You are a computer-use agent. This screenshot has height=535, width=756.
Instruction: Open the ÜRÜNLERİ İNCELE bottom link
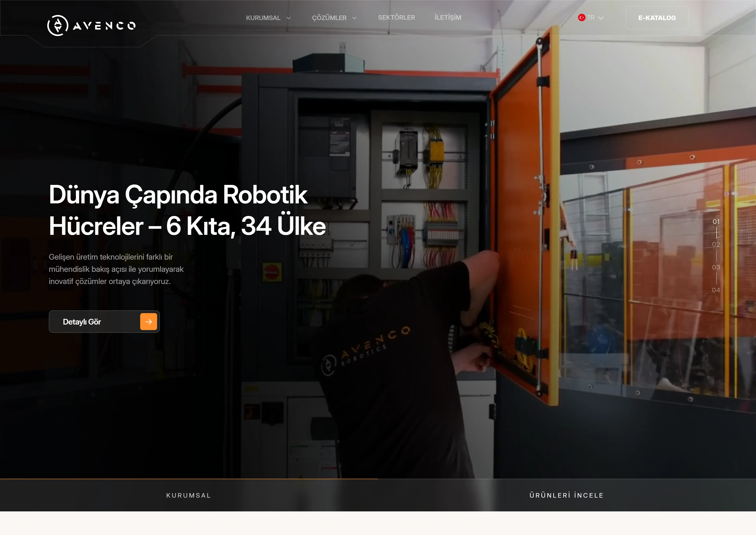coord(566,495)
